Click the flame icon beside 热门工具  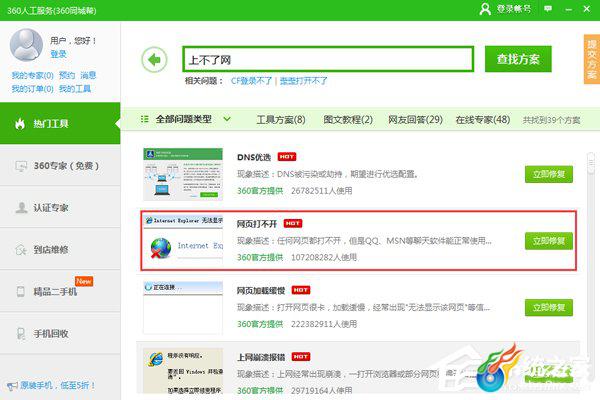(x=20, y=123)
